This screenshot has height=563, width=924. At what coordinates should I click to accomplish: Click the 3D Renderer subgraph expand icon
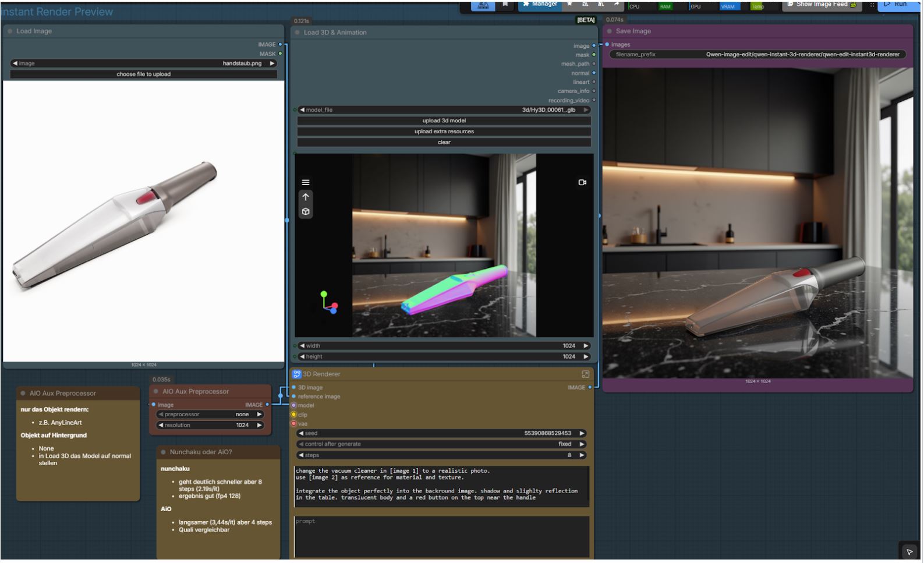pos(585,374)
